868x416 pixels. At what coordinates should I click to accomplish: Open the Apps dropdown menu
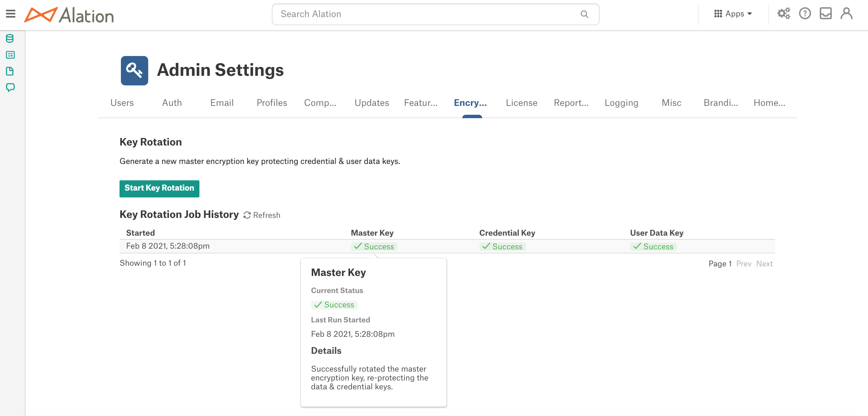coord(733,14)
